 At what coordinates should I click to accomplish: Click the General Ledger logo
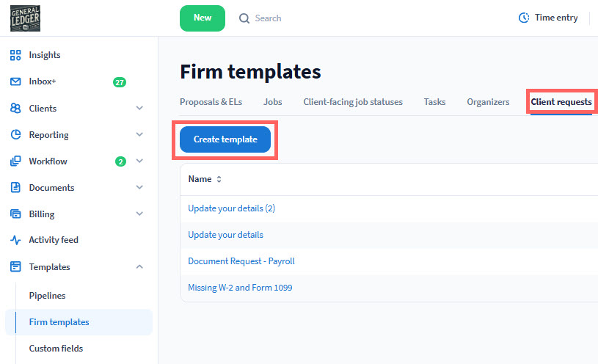25,18
